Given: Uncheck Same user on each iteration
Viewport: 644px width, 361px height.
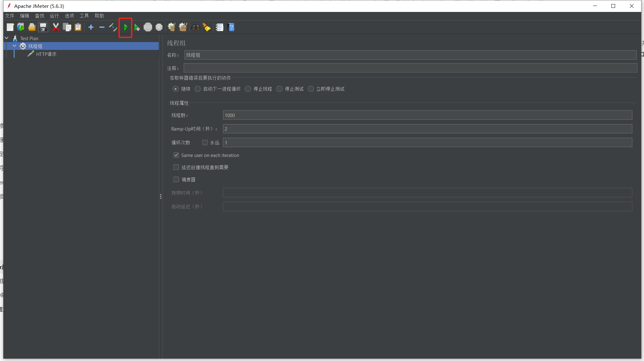Looking at the screenshot, I should pyautogui.click(x=176, y=155).
